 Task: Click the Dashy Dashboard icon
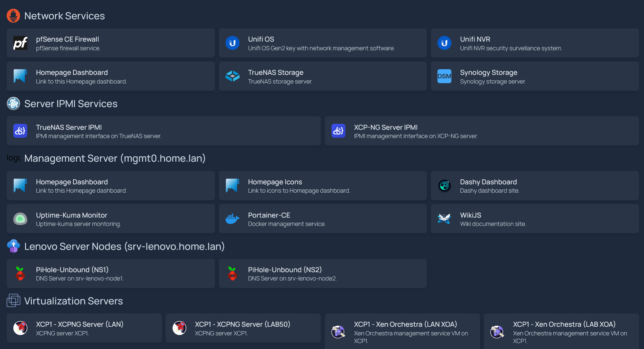click(444, 186)
